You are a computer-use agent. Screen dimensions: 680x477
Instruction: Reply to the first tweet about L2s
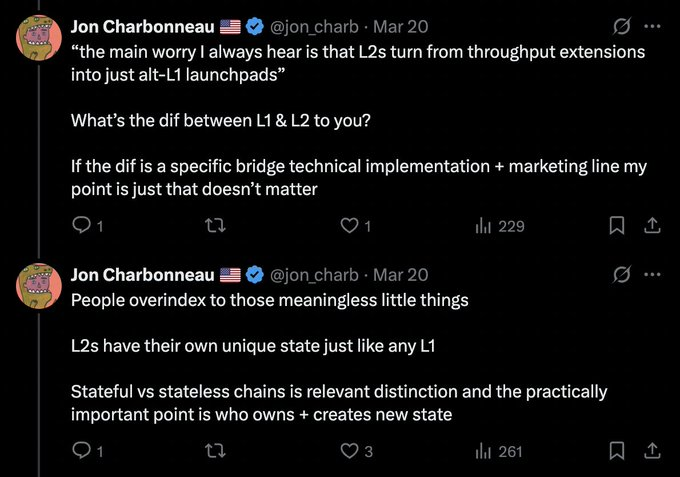[x=82, y=226]
